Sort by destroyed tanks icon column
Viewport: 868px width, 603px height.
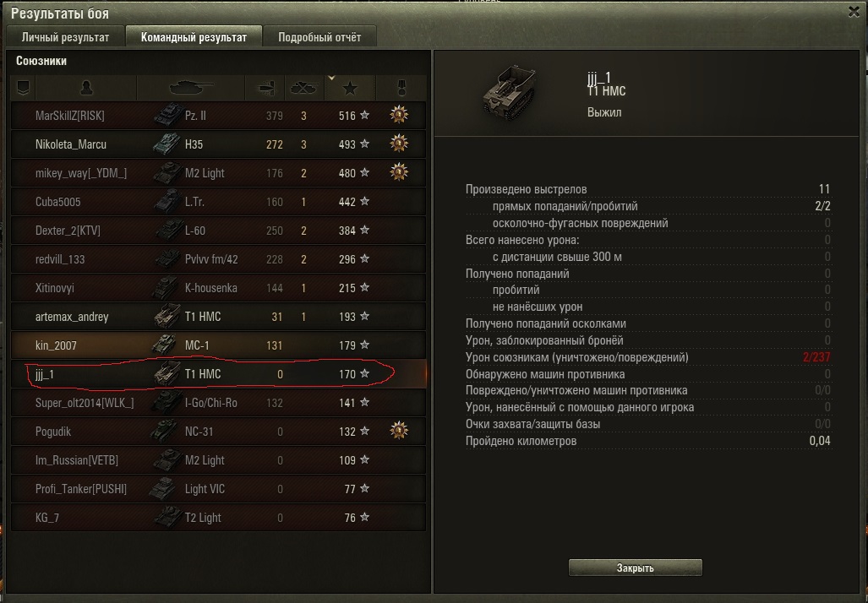coord(304,87)
